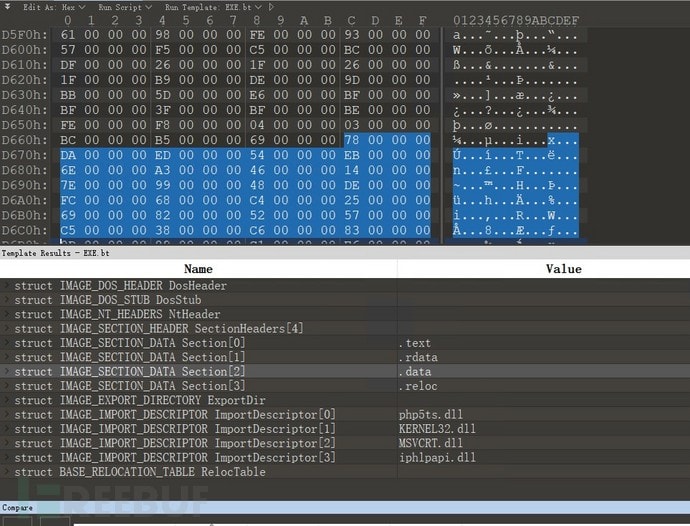Click the ASCII column header 0123456789ABCDEF
The width and height of the screenshot is (690, 526).
tap(516, 20)
